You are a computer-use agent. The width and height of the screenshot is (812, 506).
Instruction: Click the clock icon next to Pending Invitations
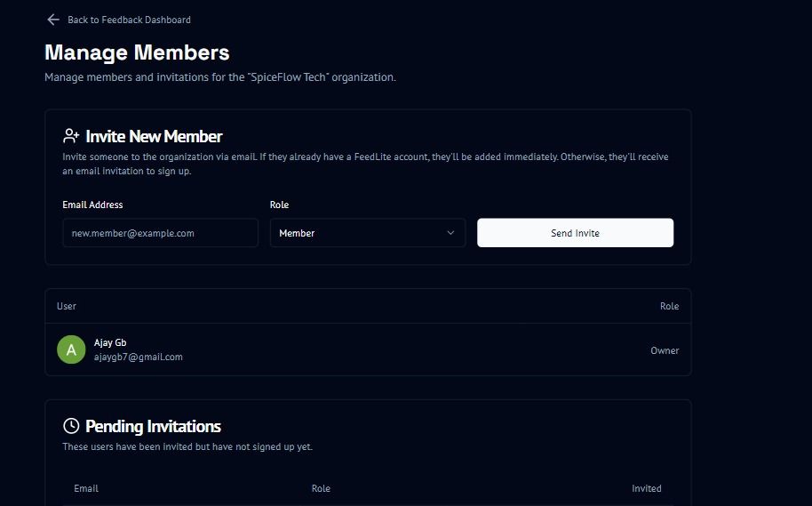coord(71,426)
